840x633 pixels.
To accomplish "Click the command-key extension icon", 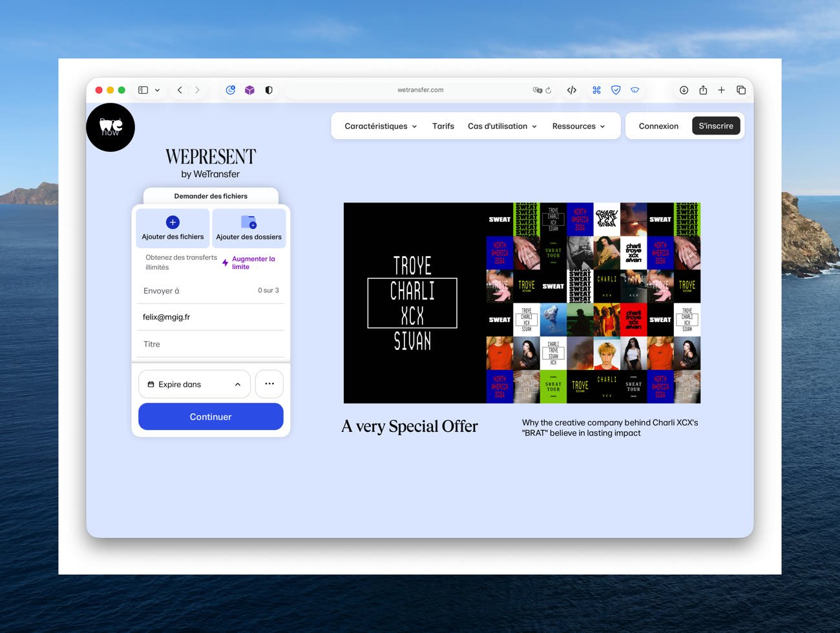I will [x=596, y=90].
